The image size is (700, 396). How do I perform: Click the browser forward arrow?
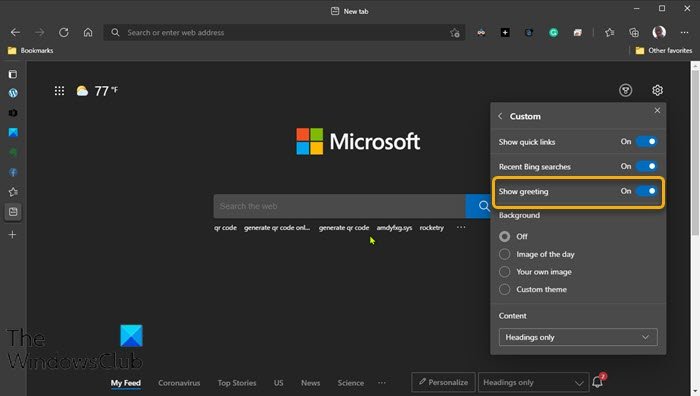40,33
